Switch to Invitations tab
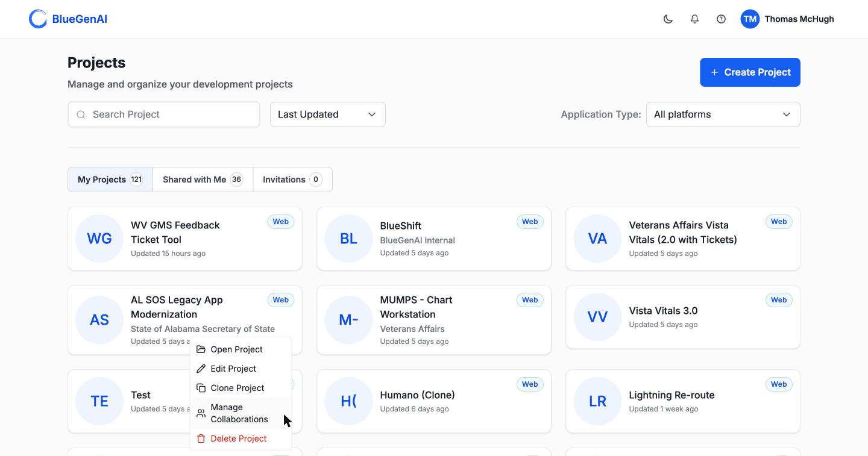This screenshot has width=868, height=456. 293,180
